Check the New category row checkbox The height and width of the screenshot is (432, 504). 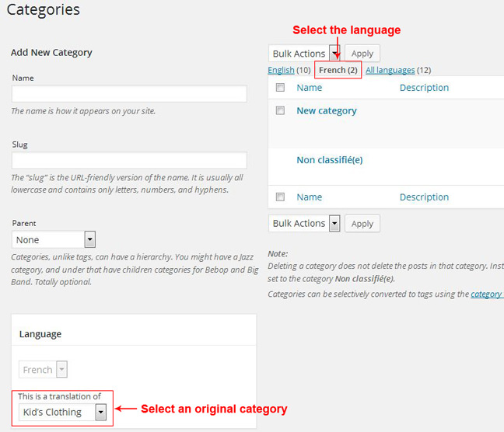(x=280, y=111)
